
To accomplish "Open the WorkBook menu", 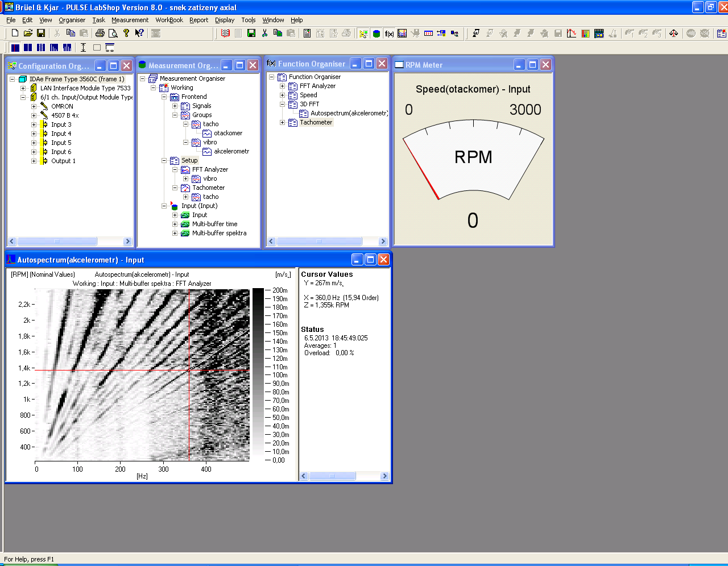I will coord(169,20).
